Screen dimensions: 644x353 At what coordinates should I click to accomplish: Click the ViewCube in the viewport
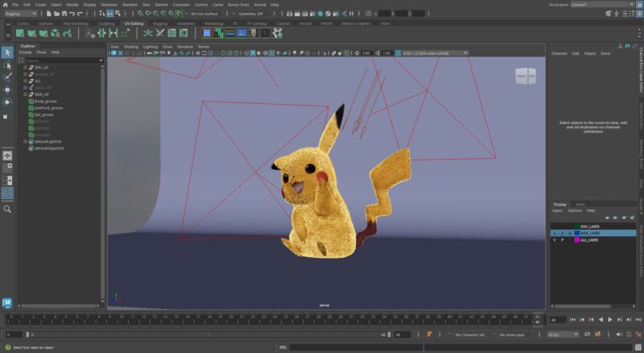pyautogui.click(x=526, y=77)
